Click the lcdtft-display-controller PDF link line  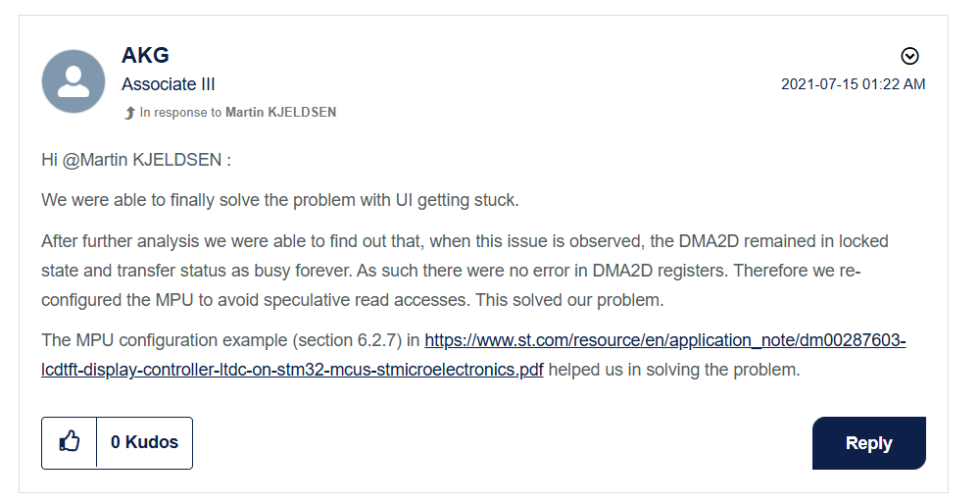292,371
